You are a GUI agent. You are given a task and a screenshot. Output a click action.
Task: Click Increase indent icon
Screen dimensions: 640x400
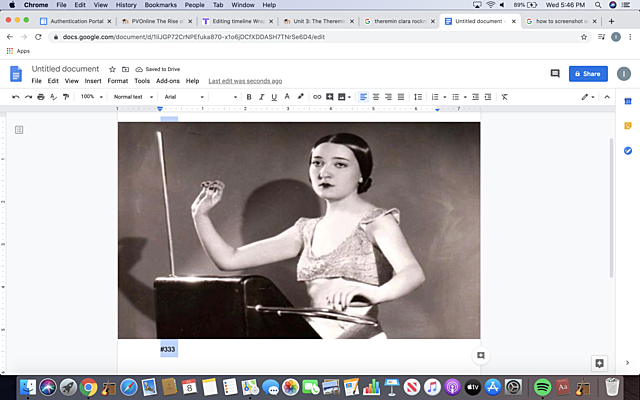(488, 97)
